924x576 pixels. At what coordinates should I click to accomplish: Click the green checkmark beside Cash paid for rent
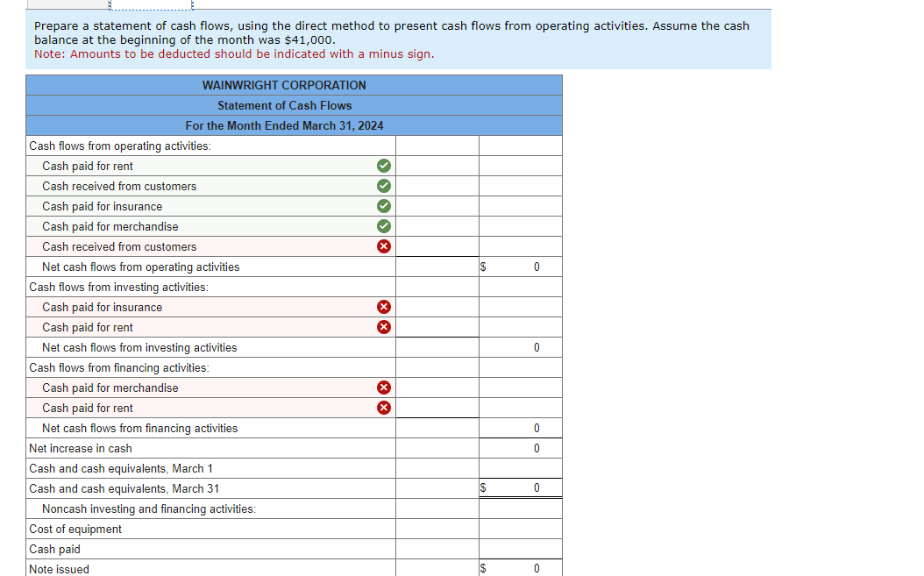click(383, 165)
